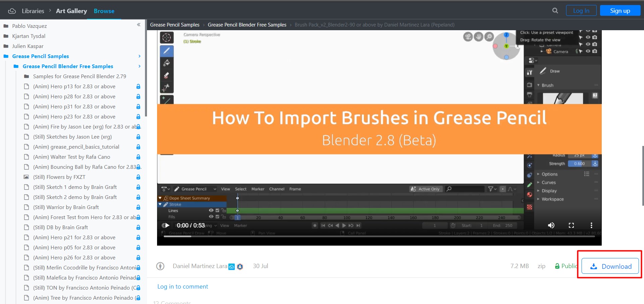This screenshot has width=644, height=304.
Task: Collapse the sidebar with double chevron icon
Action: [x=139, y=24]
